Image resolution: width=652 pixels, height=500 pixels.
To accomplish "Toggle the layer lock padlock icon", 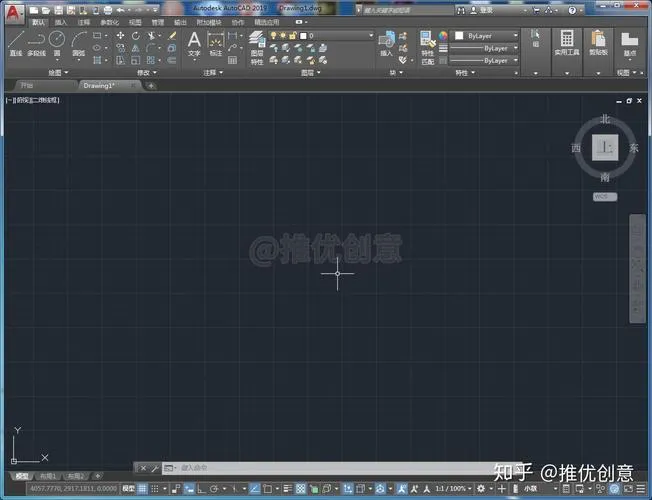I will (293, 36).
